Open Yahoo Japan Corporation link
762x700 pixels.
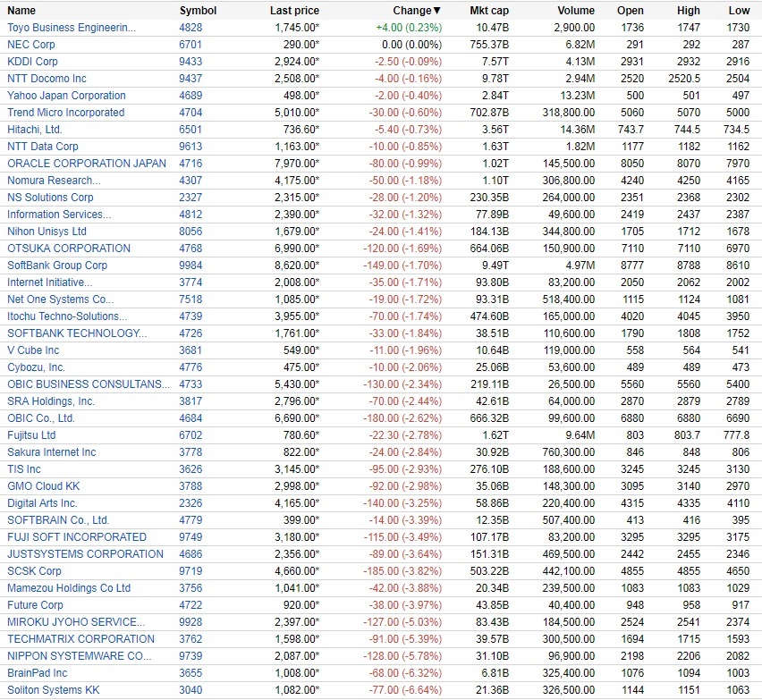[66, 96]
